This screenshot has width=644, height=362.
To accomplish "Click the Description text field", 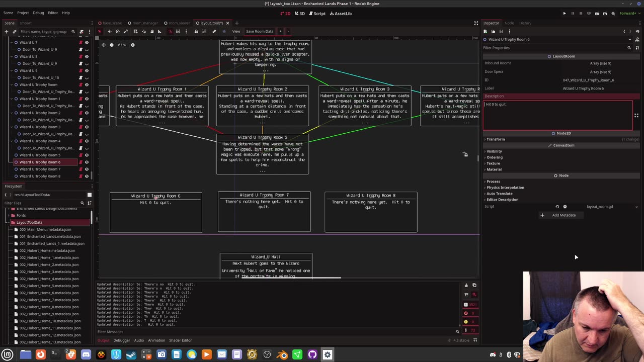I will (x=557, y=115).
